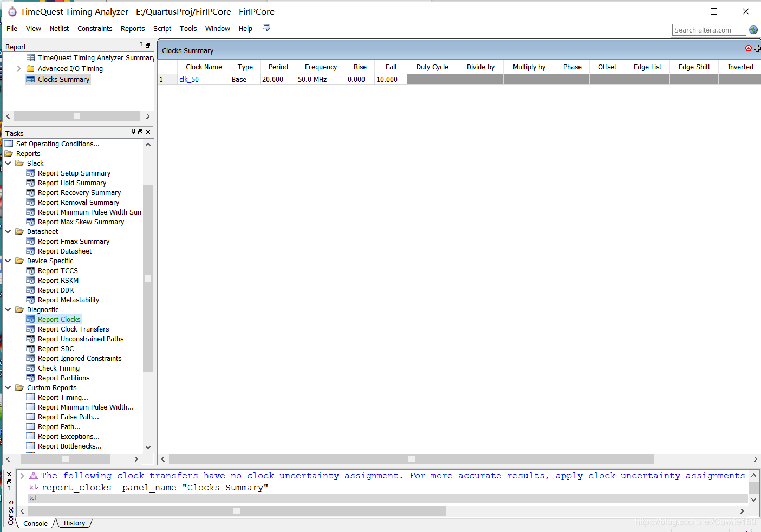Click the Report panel scroll right arrow

[148, 116]
